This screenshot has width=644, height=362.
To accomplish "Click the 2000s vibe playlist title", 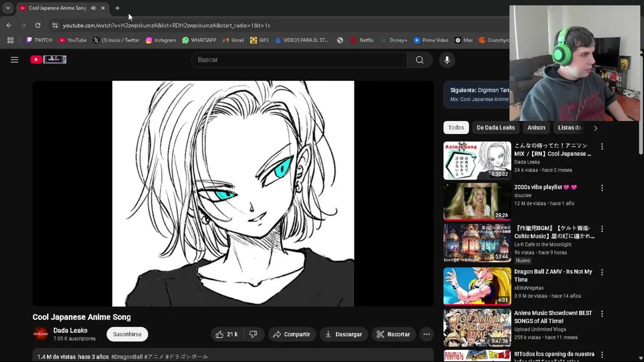I will click(x=545, y=187).
